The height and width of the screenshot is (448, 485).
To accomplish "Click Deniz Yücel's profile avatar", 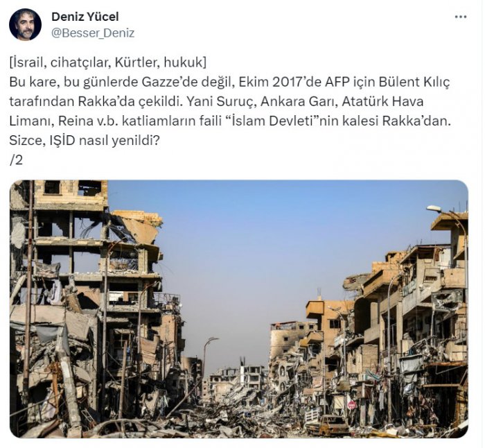I will (x=25, y=24).
